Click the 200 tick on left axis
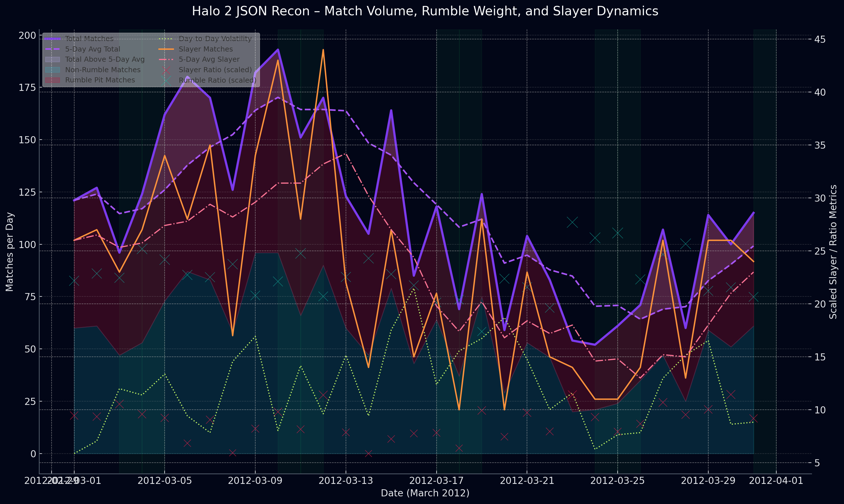Image resolution: width=844 pixels, height=504 pixels. coord(27,35)
